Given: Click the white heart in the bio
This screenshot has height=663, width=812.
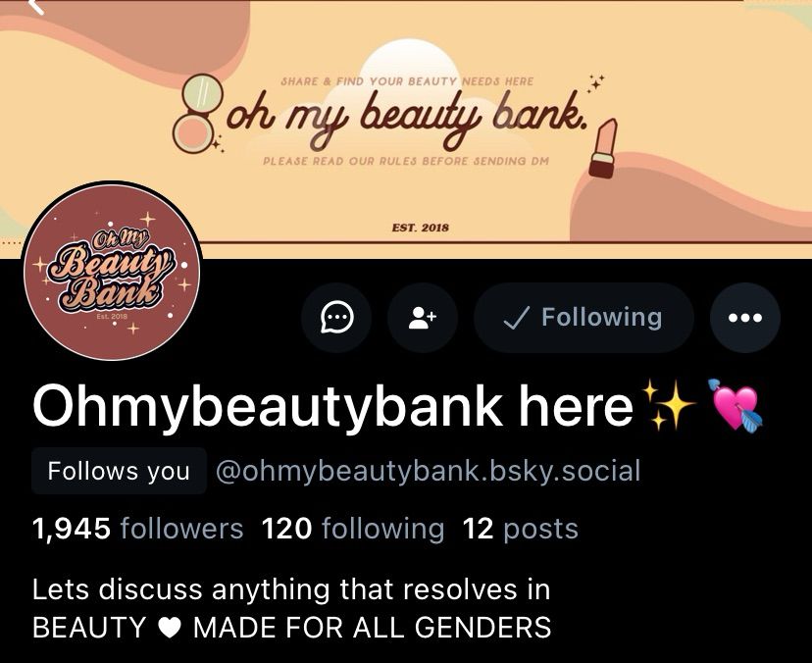Looking at the screenshot, I should click(x=170, y=629).
